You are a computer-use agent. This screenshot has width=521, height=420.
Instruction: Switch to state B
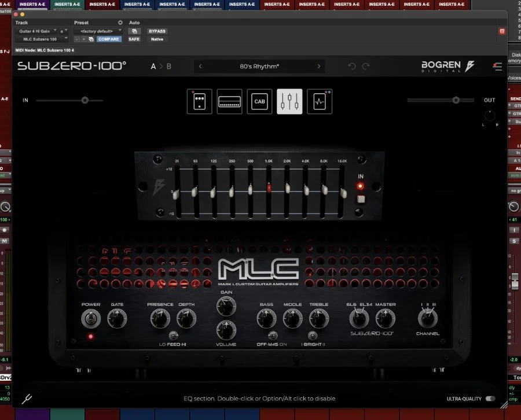click(x=169, y=67)
